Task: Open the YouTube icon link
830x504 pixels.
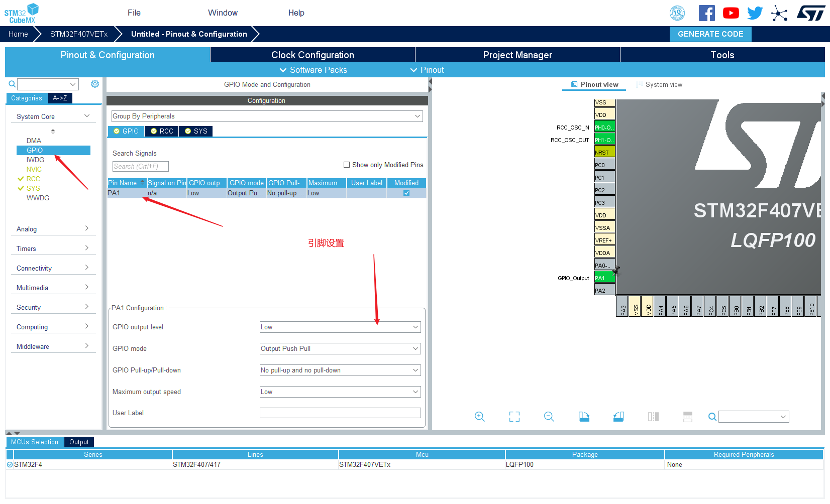Action: coord(731,13)
